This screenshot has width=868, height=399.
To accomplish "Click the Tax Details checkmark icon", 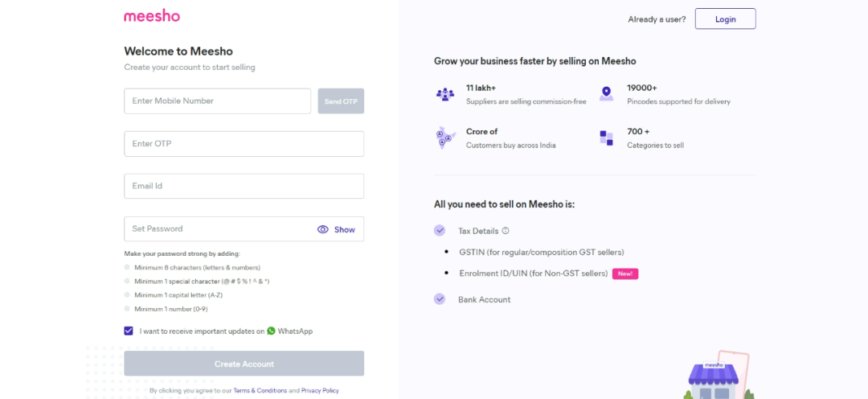I will click(x=440, y=230).
